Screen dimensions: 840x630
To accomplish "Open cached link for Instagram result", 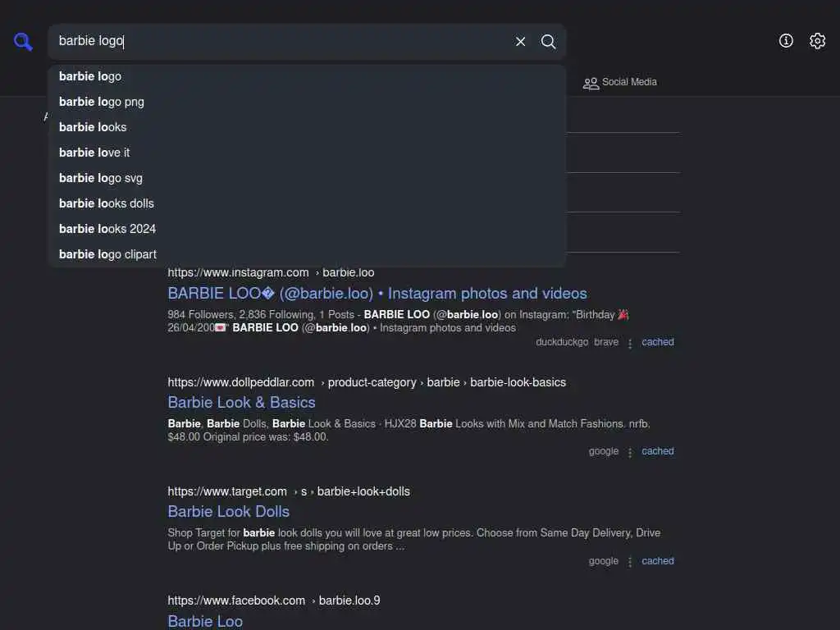I will 658,342.
